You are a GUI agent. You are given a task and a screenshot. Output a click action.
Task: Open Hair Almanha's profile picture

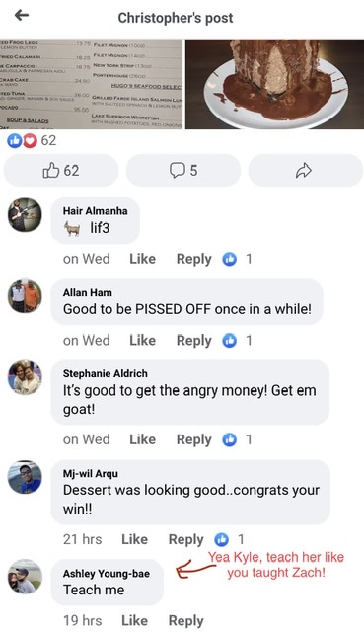coord(25,215)
